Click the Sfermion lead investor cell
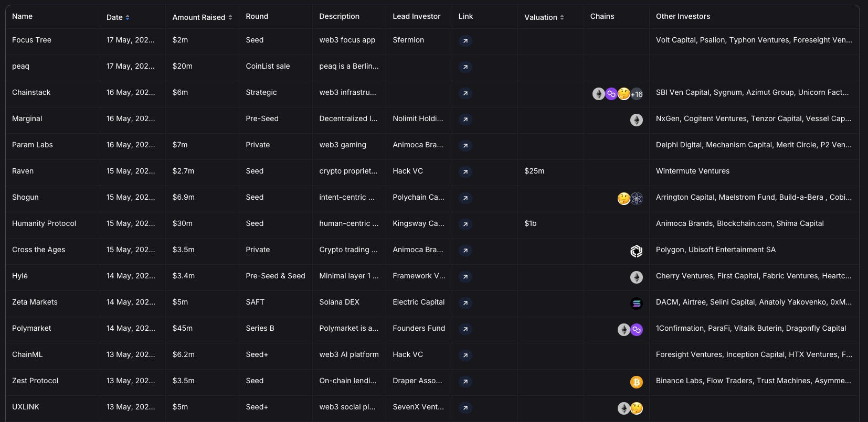Screen dimensions: 868x422 click(419, 40)
